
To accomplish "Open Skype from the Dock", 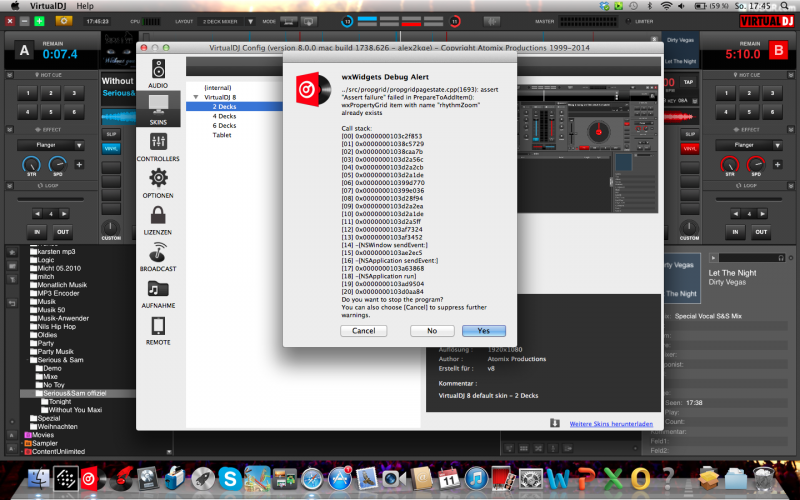I will pos(230,479).
